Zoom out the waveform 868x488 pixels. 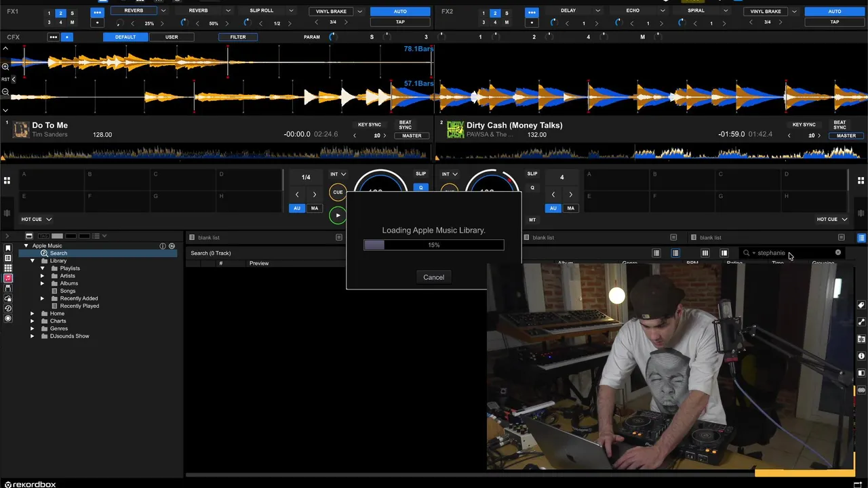click(x=5, y=92)
